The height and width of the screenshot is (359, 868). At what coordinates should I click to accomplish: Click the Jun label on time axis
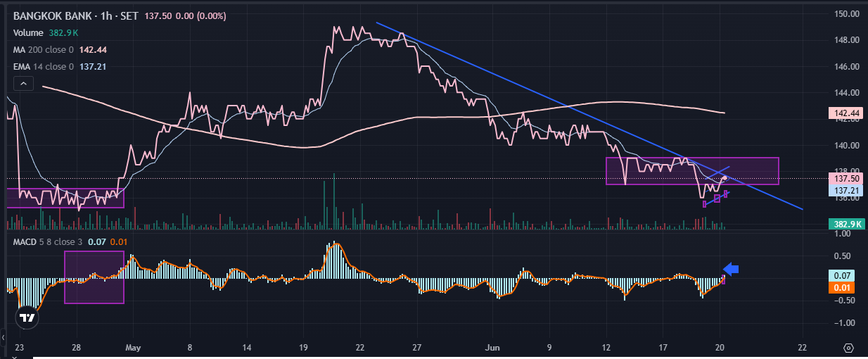point(493,348)
